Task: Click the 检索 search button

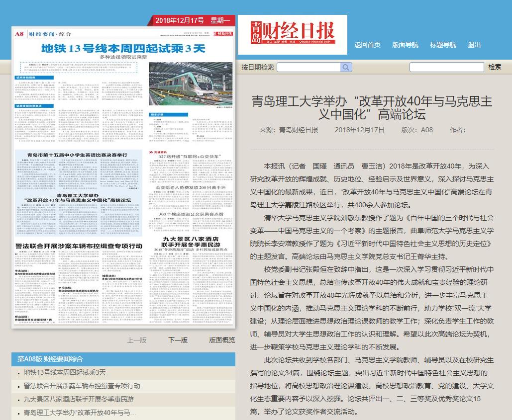Action: pyautogui.click(x=495, y=67)
